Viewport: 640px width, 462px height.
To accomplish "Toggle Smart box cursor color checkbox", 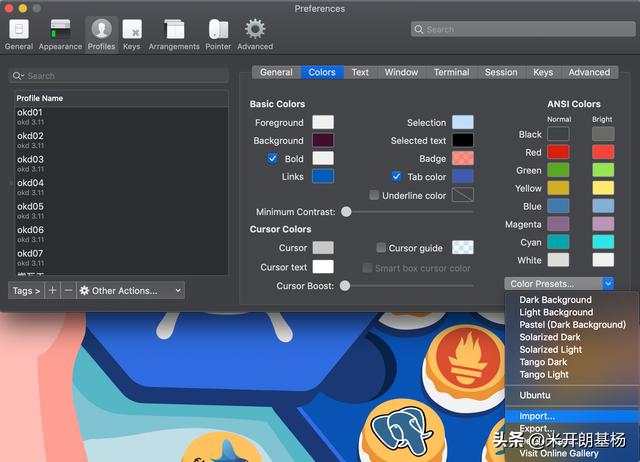I will coord(367,268).
